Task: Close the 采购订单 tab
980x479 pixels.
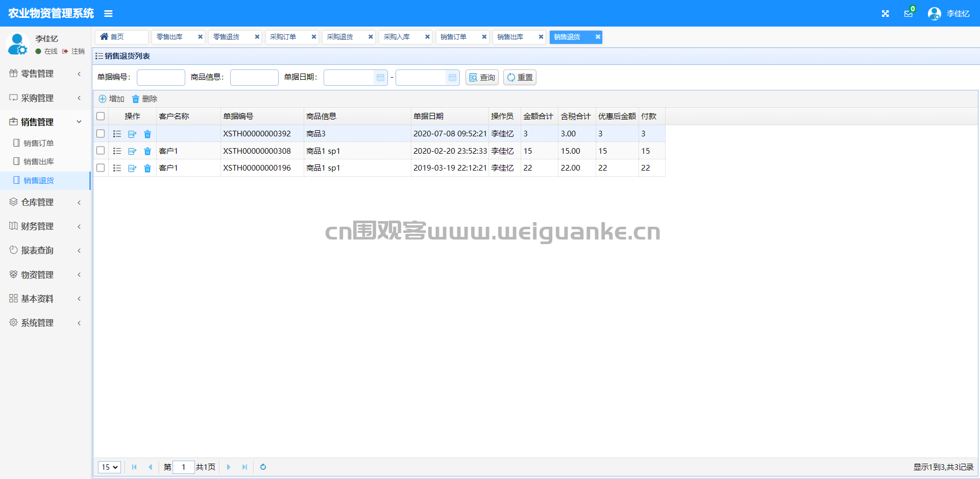Action: [x=314, y=37]
